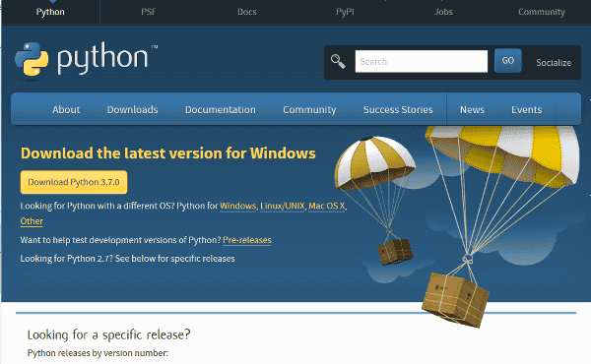The height and width of the screenshot is (364, 591).
Task: Click the Python logo icon
Action: 32,59
